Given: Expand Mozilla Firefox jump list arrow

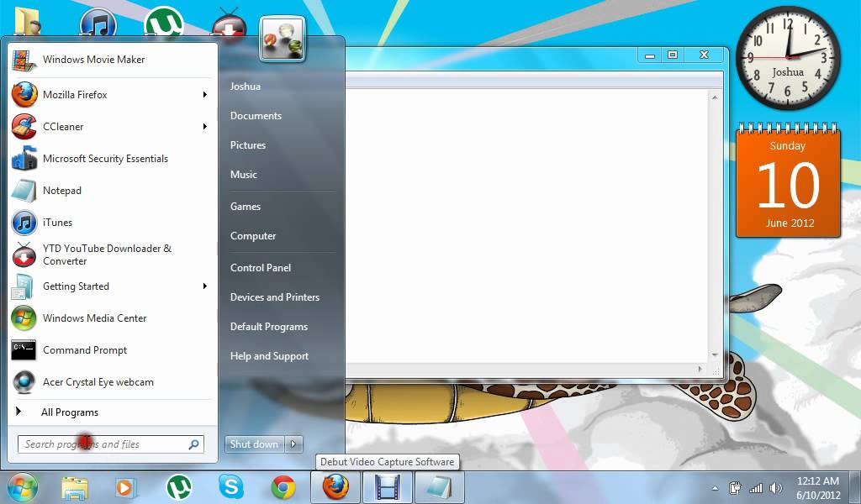Looking at the screenshot, I should 205,94.
